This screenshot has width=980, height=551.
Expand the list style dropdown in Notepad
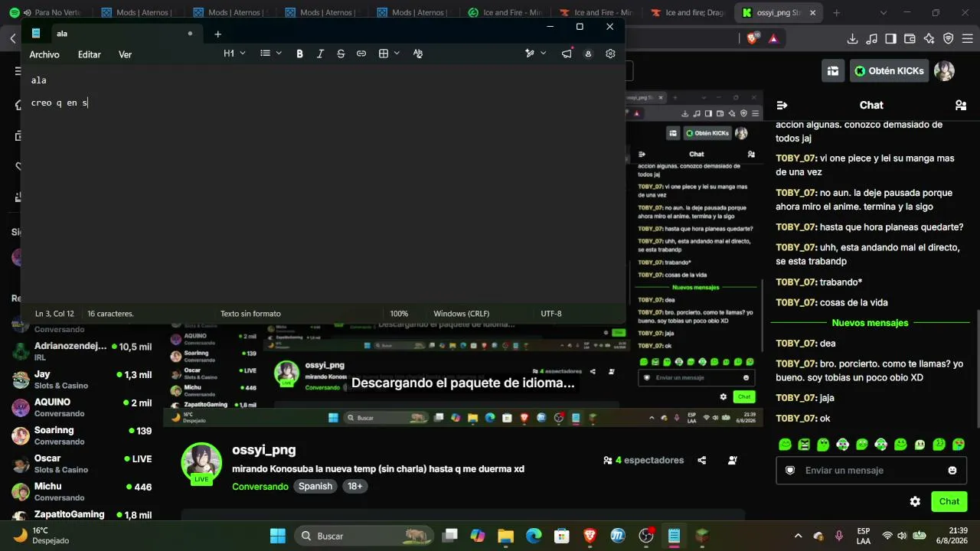[271, 54]
